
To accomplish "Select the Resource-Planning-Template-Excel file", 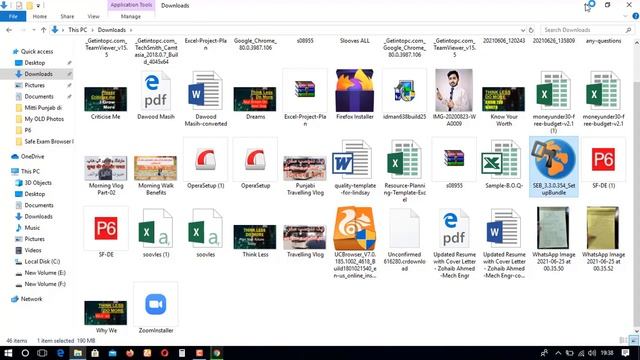I will point(404,160).
